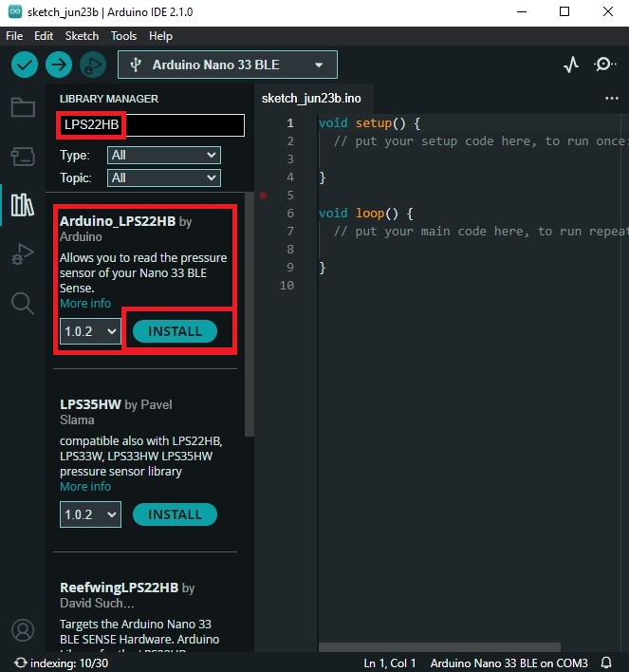Open the editor tab three-dots menu
Image resolution: width=629 pixels, height=672 pixels.
pyautogui.click(x=611, y=98)
